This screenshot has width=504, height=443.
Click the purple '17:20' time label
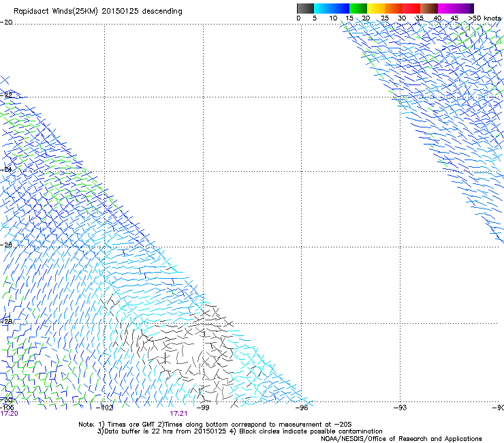coord(9,414)
